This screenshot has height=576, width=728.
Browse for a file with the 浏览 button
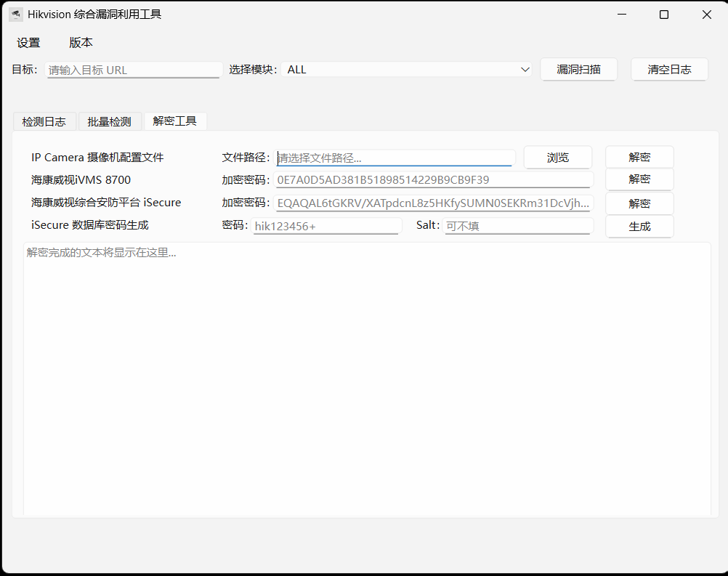(x=557, y=156)
